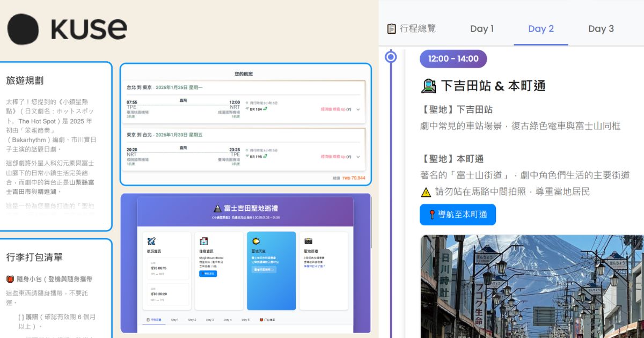The image size is (644, 338).
Task: Click the 本町通 street photo thumbnail
Action: pos(531,284)
